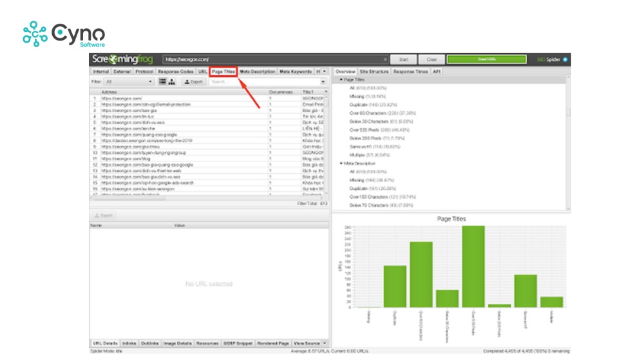Click the Cyno Software logo
Image resolution: width=644 pixels, height=354 pixels.
[x=63, y=33]
